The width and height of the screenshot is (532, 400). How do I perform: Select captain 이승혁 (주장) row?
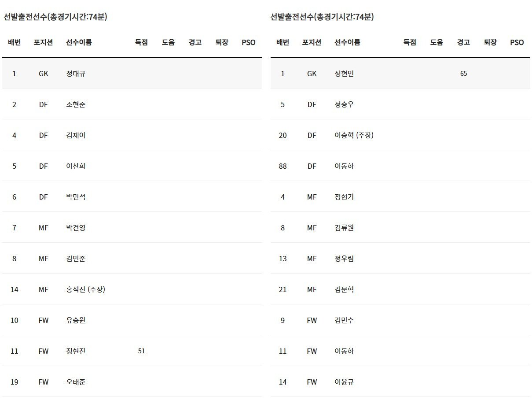400,135
